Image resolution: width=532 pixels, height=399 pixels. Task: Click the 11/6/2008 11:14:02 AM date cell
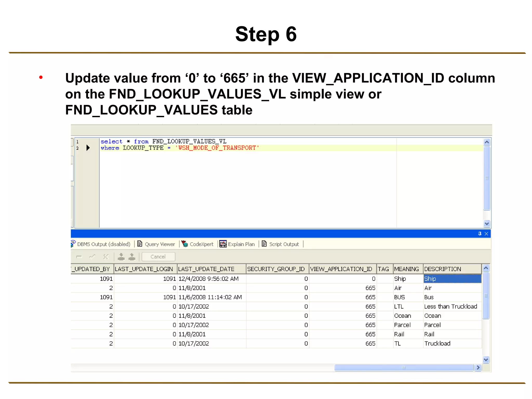pos(212,297)
